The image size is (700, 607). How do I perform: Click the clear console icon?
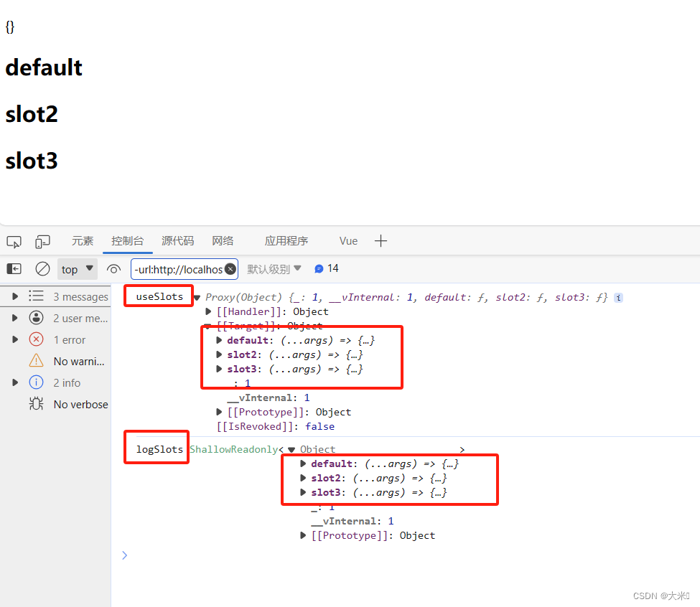pos(42,268)
